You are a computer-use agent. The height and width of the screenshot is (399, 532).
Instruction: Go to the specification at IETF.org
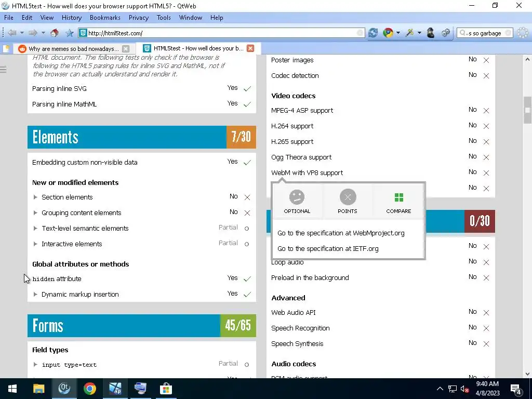pyautogui.click(x=328, y=249)
